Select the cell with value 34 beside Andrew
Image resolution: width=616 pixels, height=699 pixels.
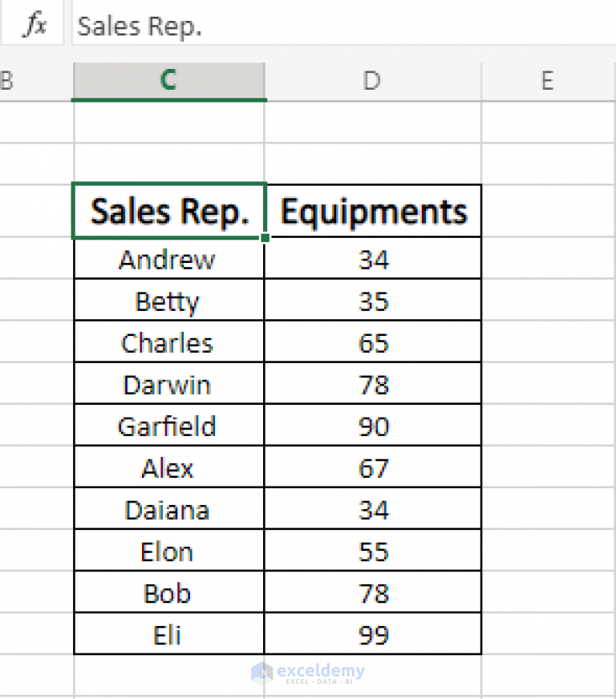371,259
